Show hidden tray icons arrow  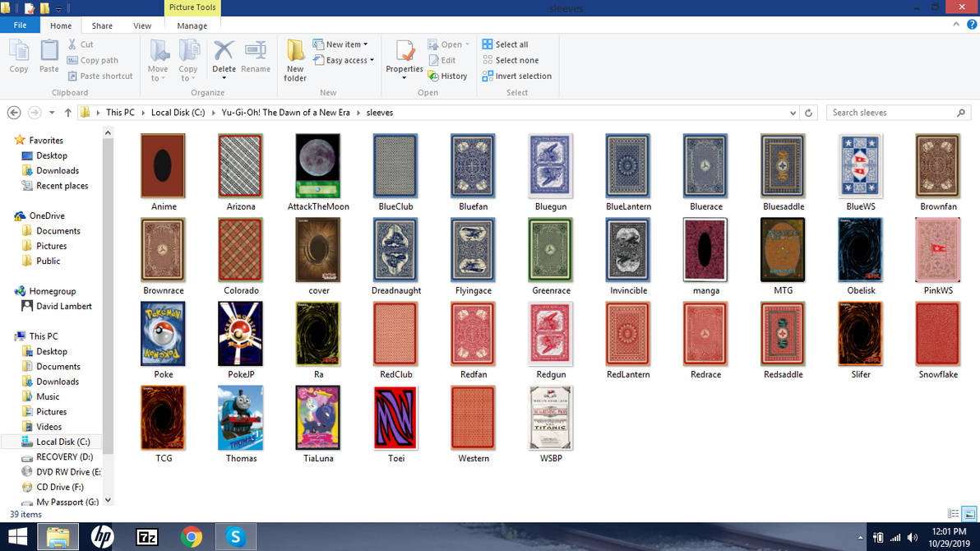860,537
